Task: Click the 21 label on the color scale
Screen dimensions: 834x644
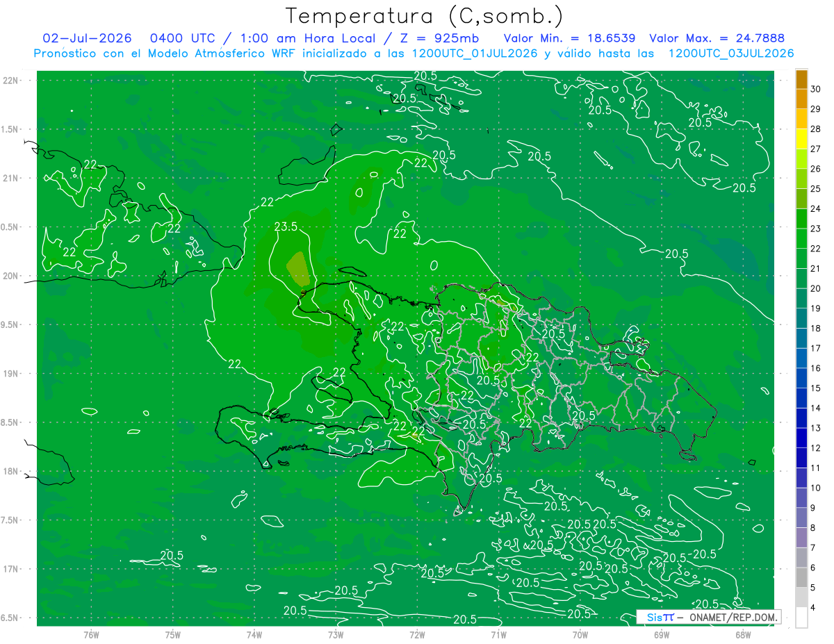Action: (x=816, y=268)
